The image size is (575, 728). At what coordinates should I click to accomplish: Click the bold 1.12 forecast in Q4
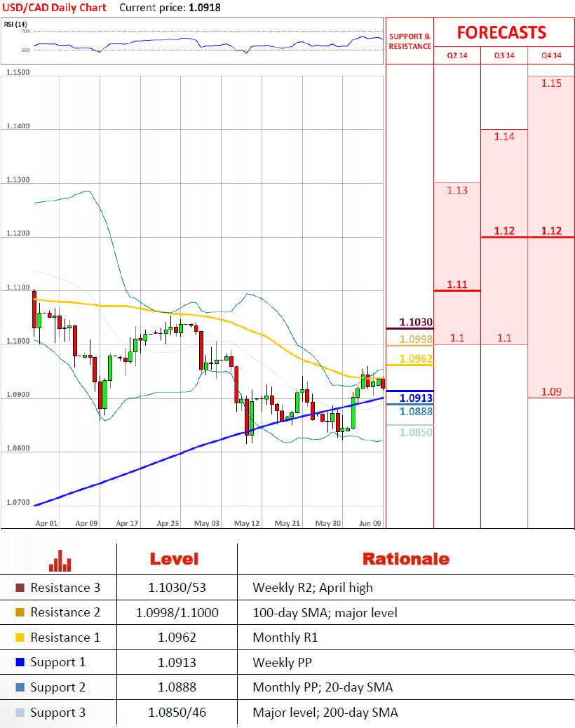click(x=551, y=231)
